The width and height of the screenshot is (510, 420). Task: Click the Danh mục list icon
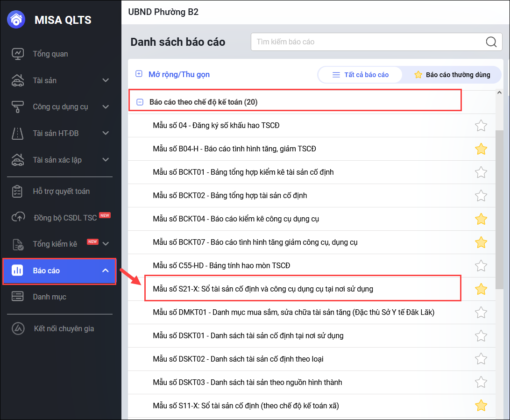(x=18, y=296)
